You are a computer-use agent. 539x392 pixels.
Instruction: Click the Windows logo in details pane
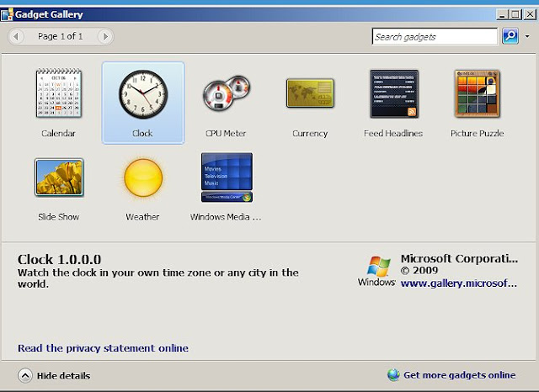376,271
